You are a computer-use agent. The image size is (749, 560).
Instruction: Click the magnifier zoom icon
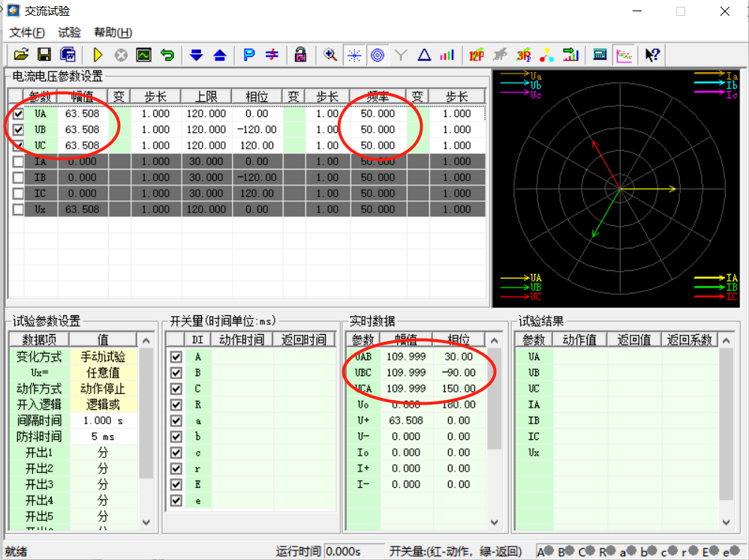click(x=330, y=55)
